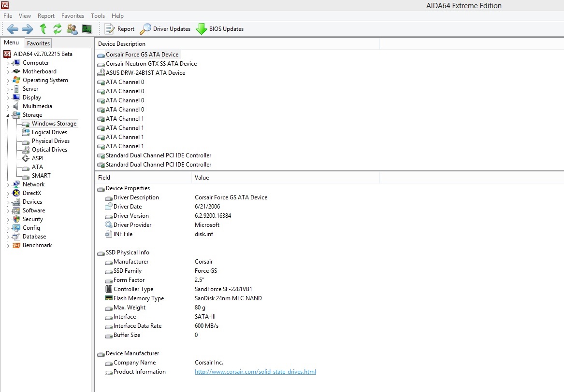Image resolution: width=564 pixels, height=392 pixels.
Task: Expand the Devices tree node
Action: pos(8,202)
